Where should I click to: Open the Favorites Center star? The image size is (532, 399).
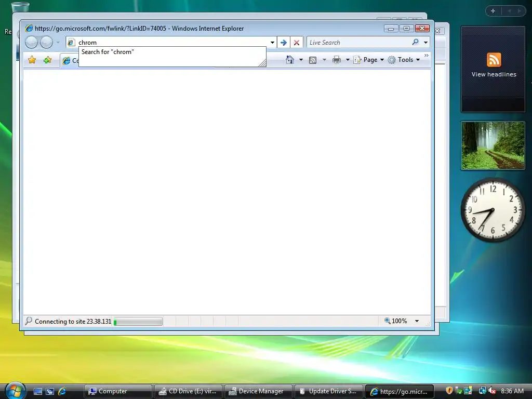pyautogui.click(x=32, y=60)
